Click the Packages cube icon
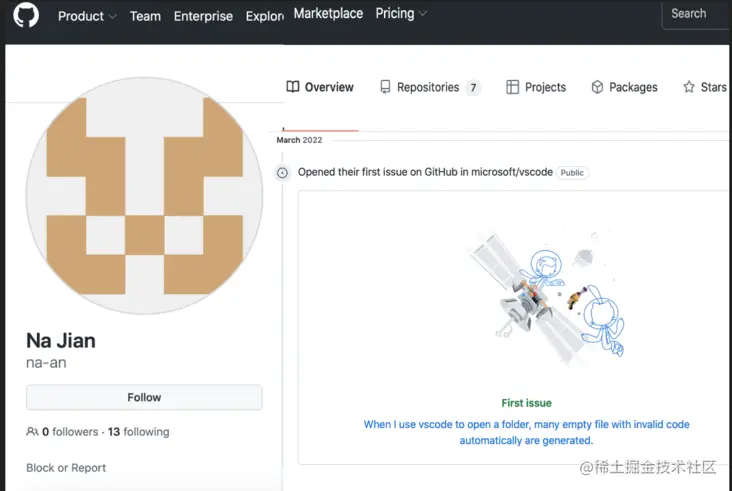Image resolution: width=732 pixels, height=491 pixels. 597,87
